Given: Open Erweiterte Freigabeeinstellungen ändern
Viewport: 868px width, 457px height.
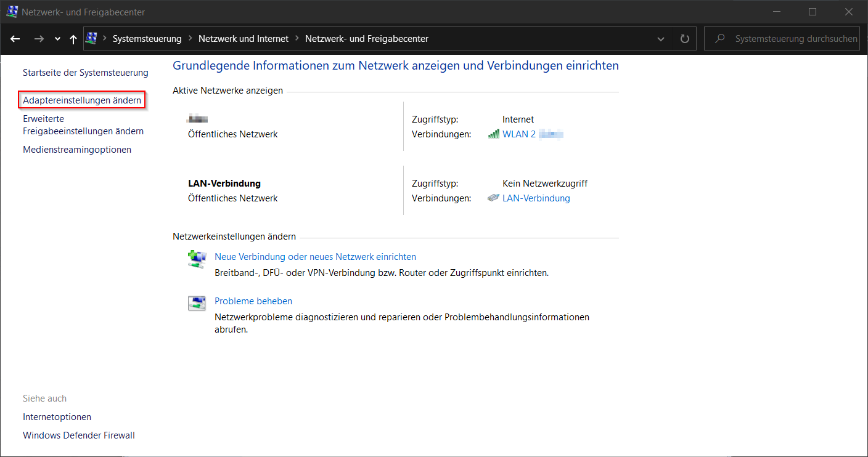Looking at the screenshot, I should [x=83, y=125].
